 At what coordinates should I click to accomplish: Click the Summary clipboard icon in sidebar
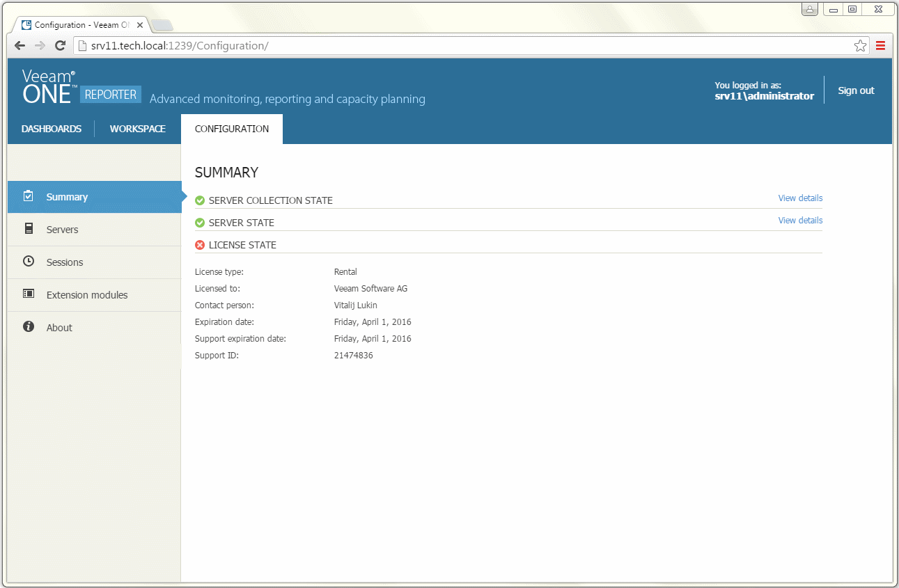[x=29, y=196]
